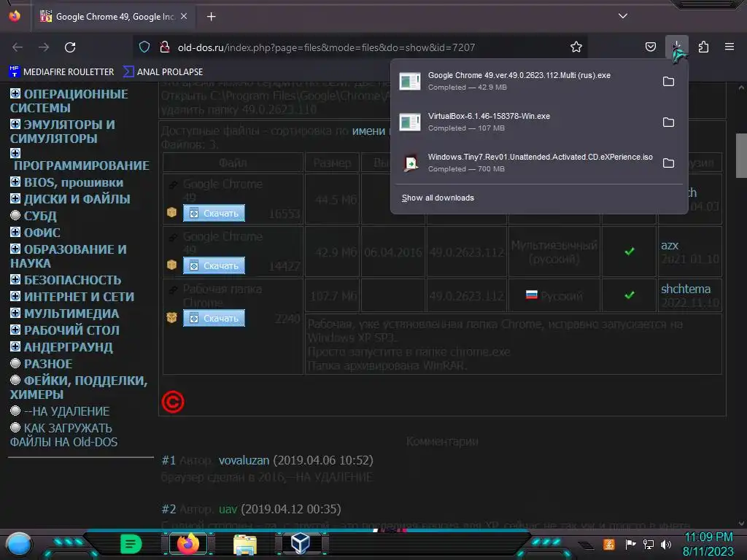Image resolution: width=747 pixels, height=560 pixels.
Task: Expand ОФИС category
Action: tap(15, 232)
